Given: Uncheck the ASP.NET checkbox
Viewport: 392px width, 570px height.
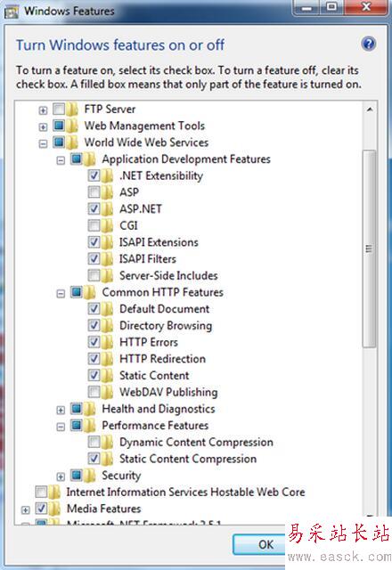Looking at the screenshot, I should pos(94,208).
